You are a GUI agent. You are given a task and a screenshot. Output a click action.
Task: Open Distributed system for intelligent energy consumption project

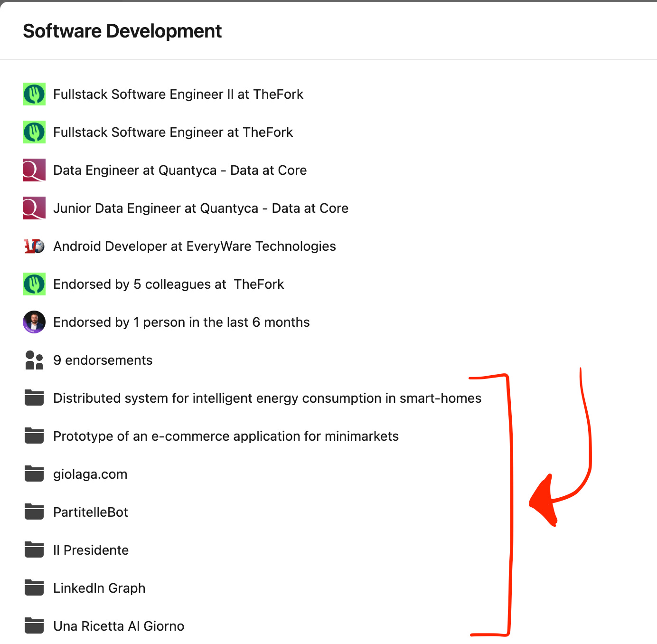coord(267,398)
